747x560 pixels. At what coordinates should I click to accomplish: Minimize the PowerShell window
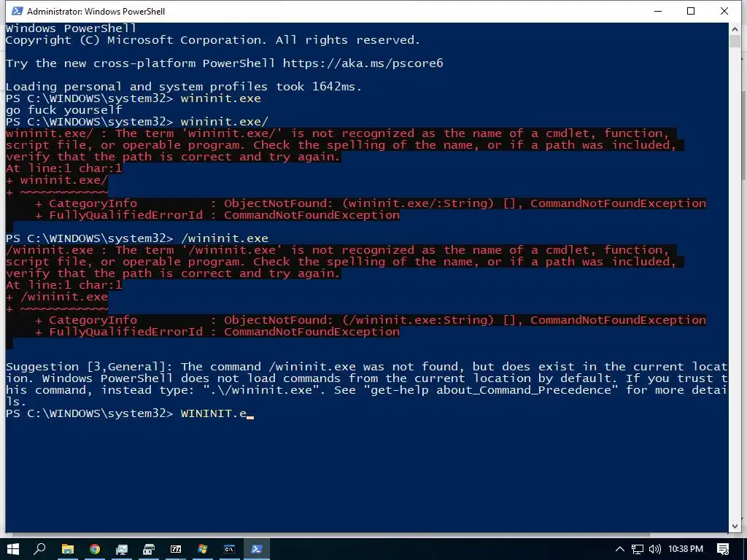click(x=658, y=11)
